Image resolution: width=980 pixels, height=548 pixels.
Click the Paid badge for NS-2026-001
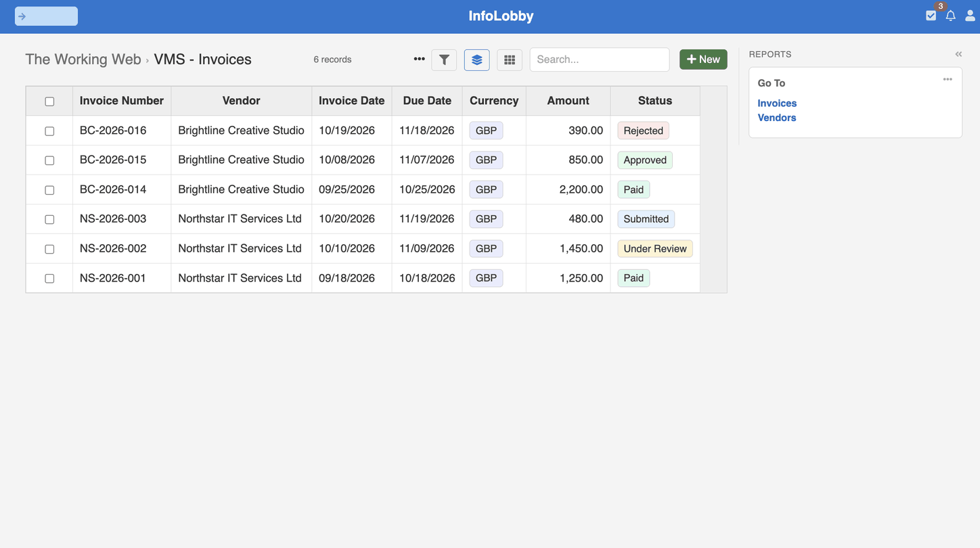point(633,278)
